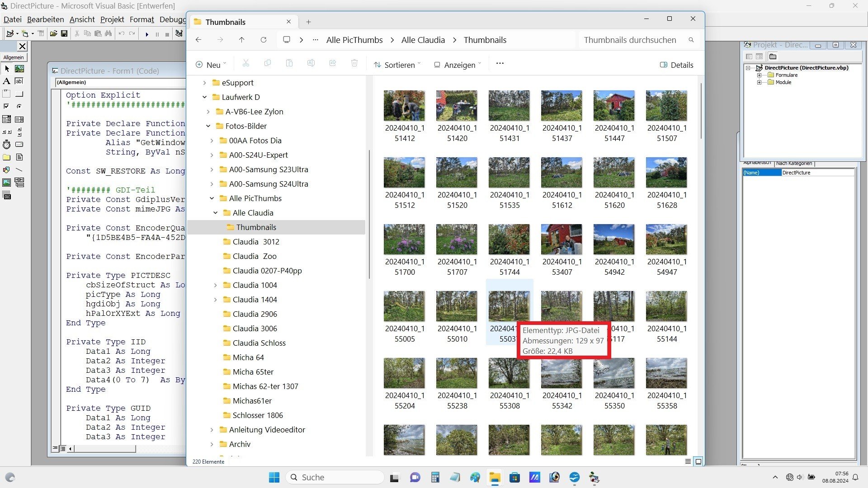The image size is (868, 488).
Task: Click the Save Project toolbar icon
Action: click(64, 34)
